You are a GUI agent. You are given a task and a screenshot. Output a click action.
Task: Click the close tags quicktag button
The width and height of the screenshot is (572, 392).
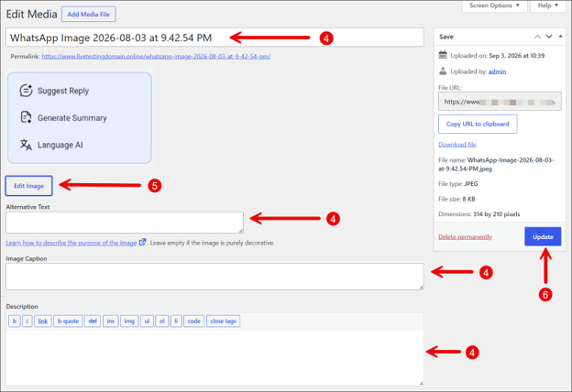(x=224, y=321)
